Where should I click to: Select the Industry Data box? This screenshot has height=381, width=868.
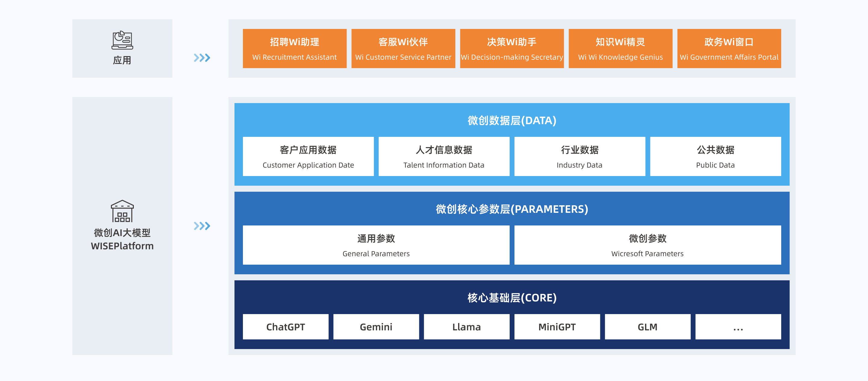click(x=580, y=156)
